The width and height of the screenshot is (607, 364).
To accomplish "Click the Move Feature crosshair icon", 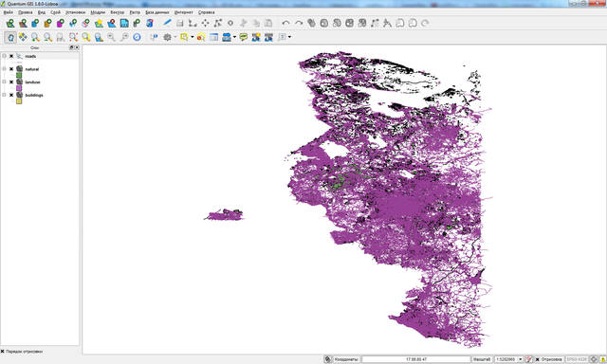I will pyautogui.click(x=205, y=23).
